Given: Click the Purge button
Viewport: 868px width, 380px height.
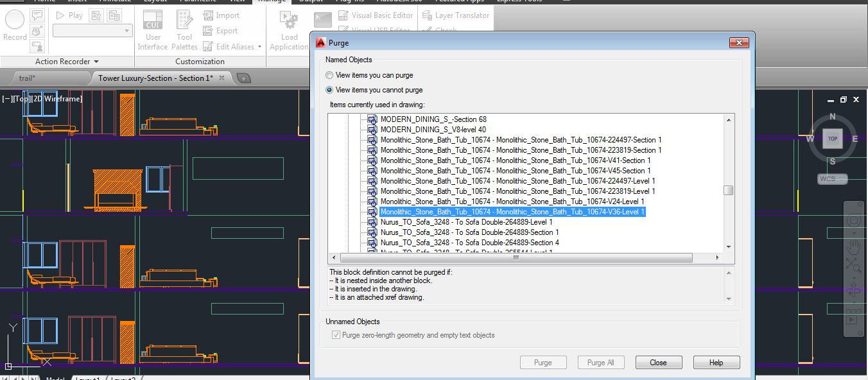Looking at the screenshot, I should [543, 363].
